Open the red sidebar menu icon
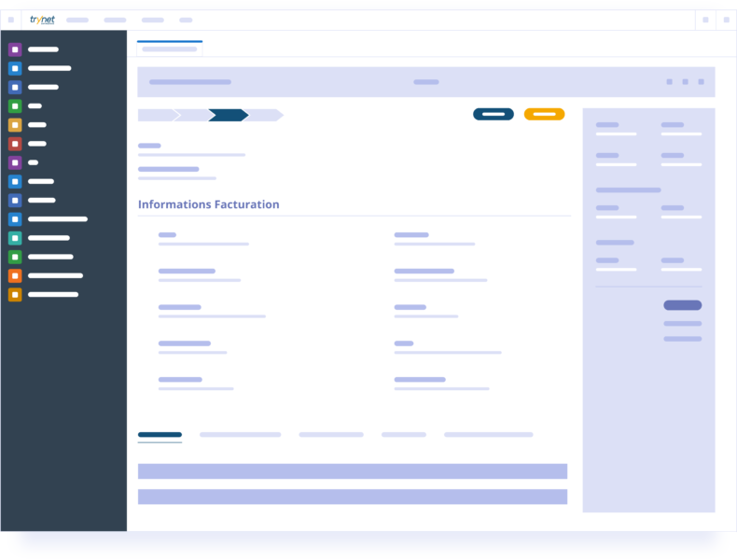This screenshot has width=737, height=560. pos(15,144)
